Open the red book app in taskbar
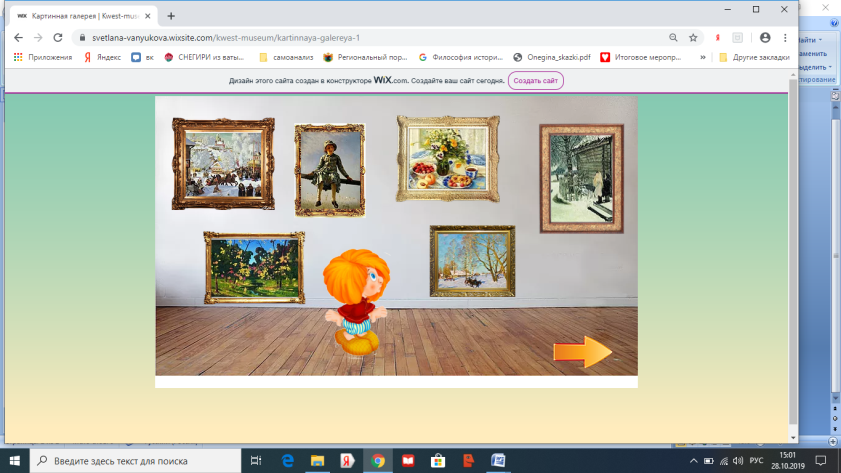The width and height of the screenshot is (841, 473). 408,461
